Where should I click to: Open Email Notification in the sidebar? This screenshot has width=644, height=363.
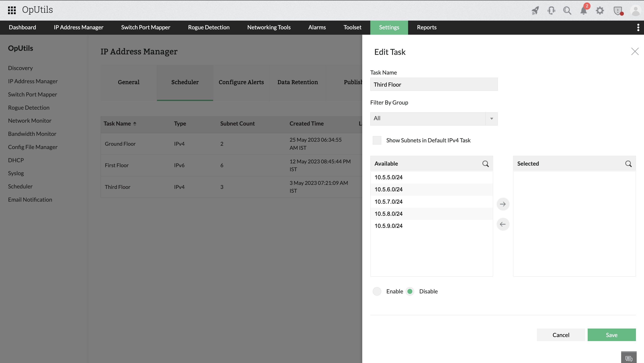click(x=30, y=200)
